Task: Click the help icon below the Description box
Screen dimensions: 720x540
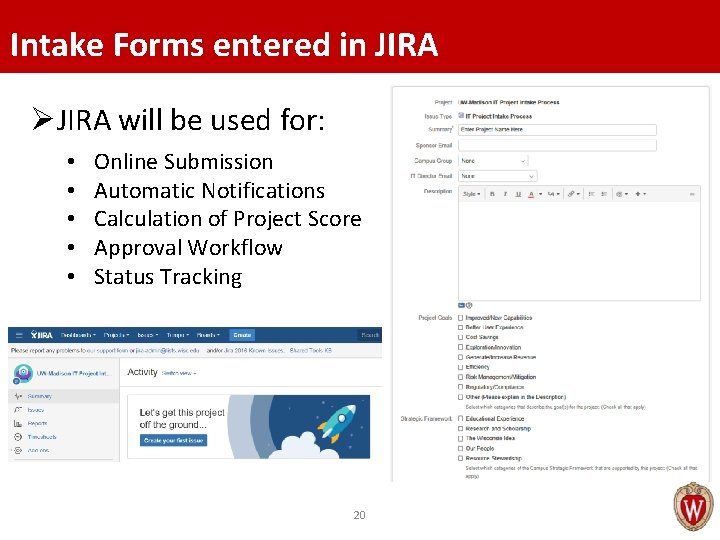Action: click(x=469, y=305)
